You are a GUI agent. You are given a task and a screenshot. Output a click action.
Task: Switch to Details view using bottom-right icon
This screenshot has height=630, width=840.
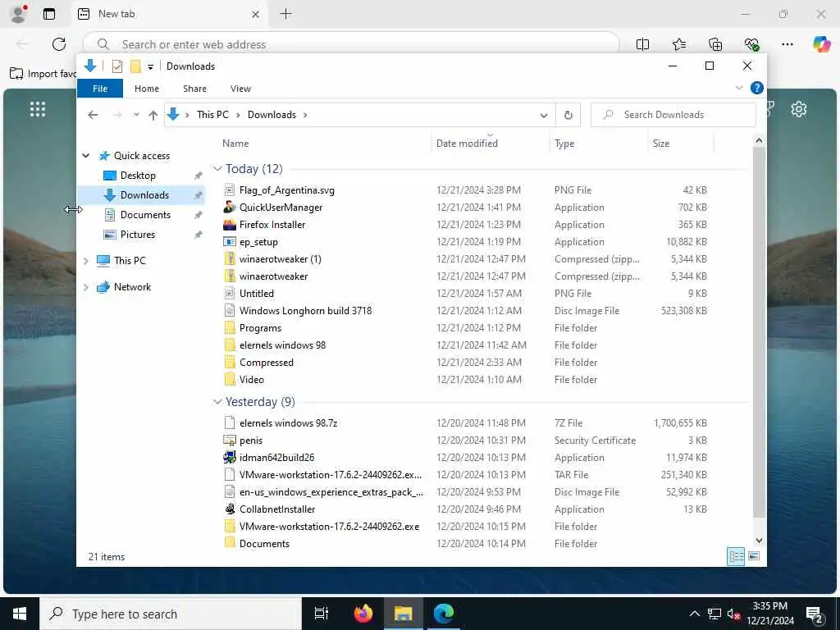point(736,557)
